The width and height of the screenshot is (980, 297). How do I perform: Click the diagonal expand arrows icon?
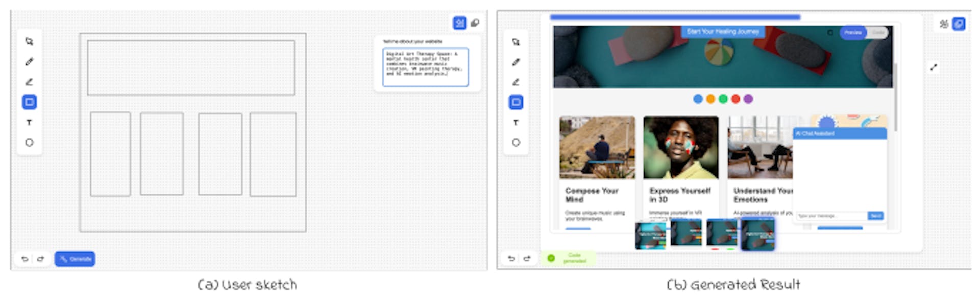(x=934, y=67)
